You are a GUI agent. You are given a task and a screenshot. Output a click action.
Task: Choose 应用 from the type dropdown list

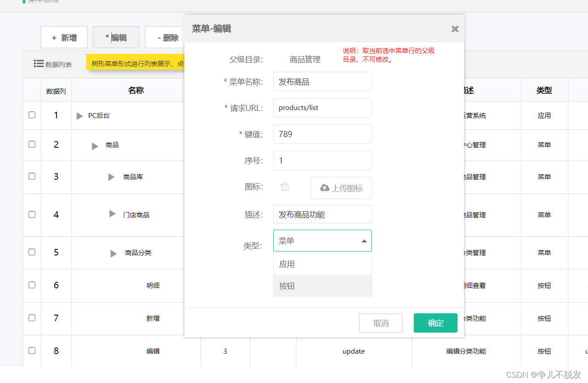pyautogui.click(x=322, y=264)
